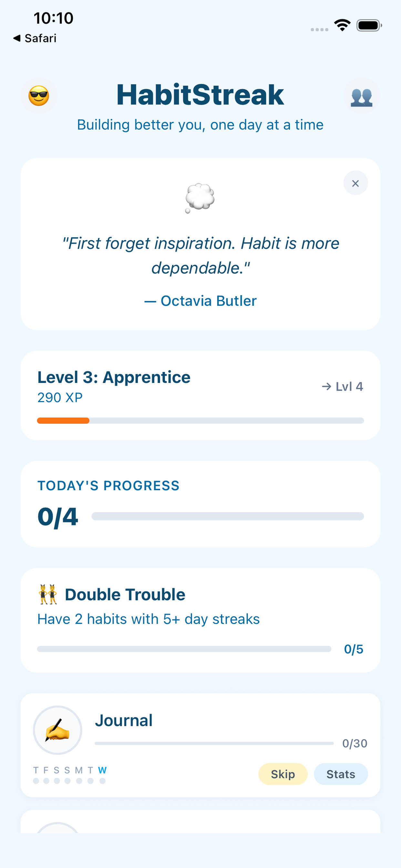Image resolution: width=401 pixels, height=868 pixels.
Task: Tap the Wi-Fi status icon
Action: point(342,25)
